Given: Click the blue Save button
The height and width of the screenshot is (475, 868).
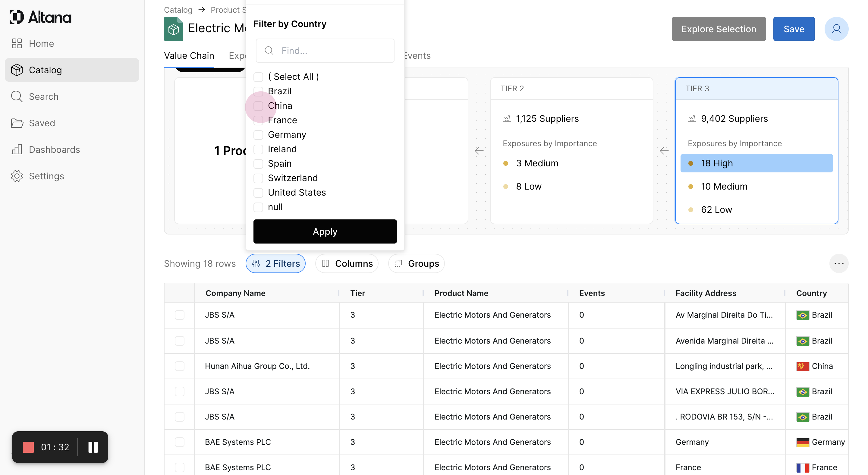Looking at the screenshot, I should 794,29.
